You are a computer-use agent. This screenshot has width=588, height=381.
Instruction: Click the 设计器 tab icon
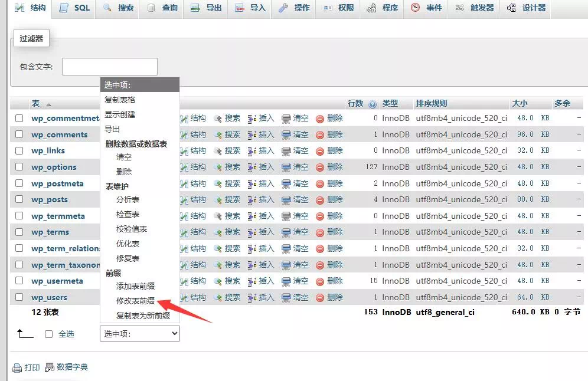pyautogui.click(x=511, y=8)
